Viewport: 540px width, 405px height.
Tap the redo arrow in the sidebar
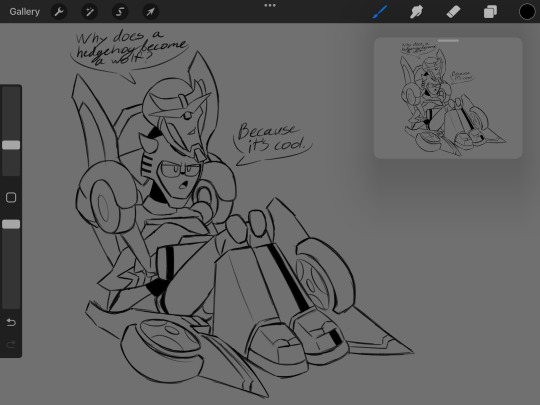tap(11, 344)
